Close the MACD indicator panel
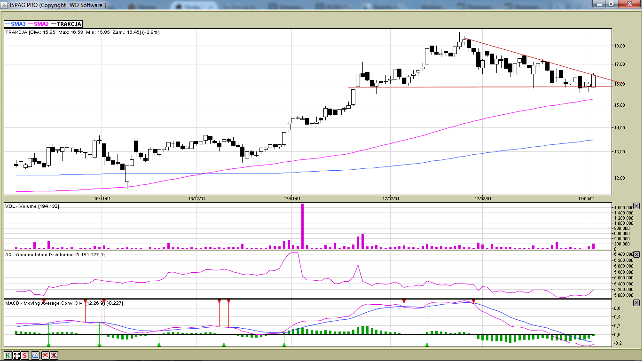This screenshot has width=644, height=363. 636,303
